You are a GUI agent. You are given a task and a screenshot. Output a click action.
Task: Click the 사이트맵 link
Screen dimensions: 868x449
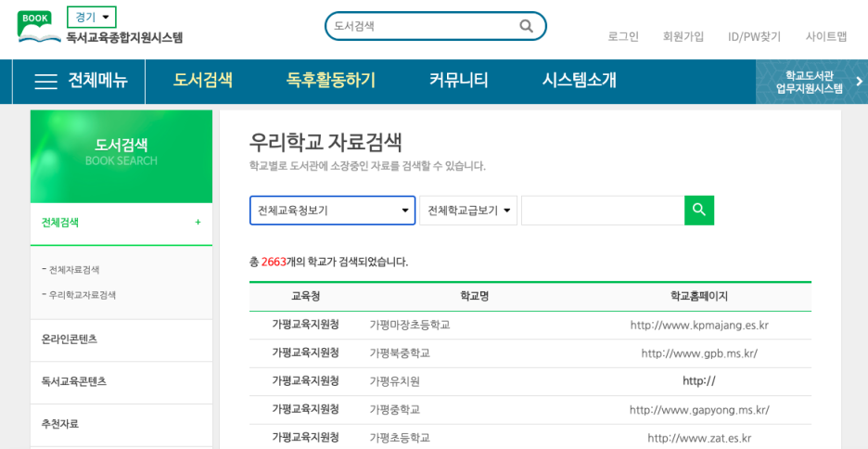click(826, 37)
